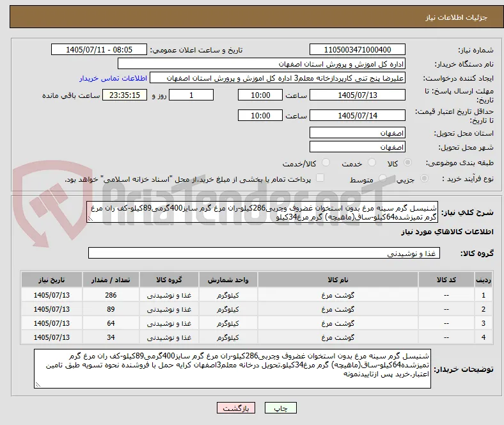The image size is (504, 425).
Task: Click the گروه کالا column header
Action: 169,280
